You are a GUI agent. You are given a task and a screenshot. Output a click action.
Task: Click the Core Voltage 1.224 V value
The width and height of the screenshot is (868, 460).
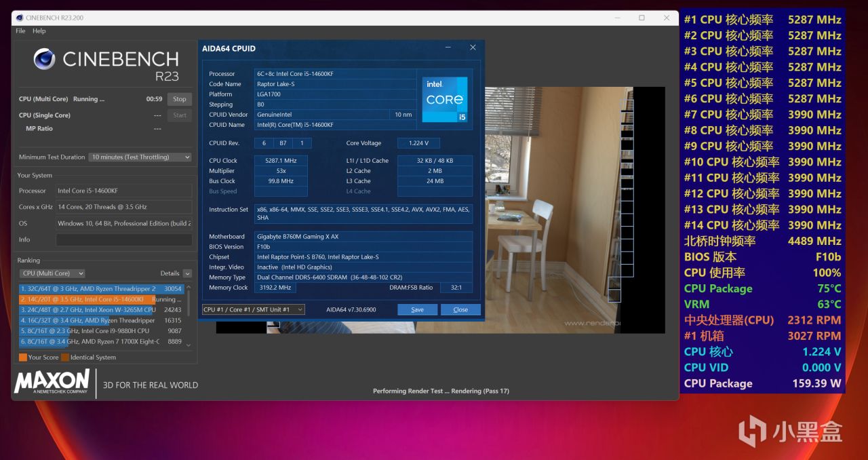tap(418, 143)
